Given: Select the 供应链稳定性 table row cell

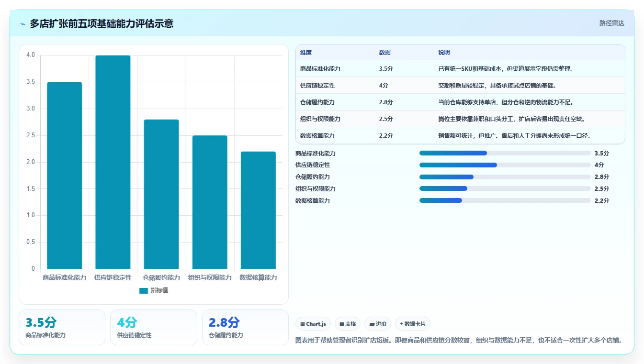Looking at the screenshot, I should click(317, 86).
